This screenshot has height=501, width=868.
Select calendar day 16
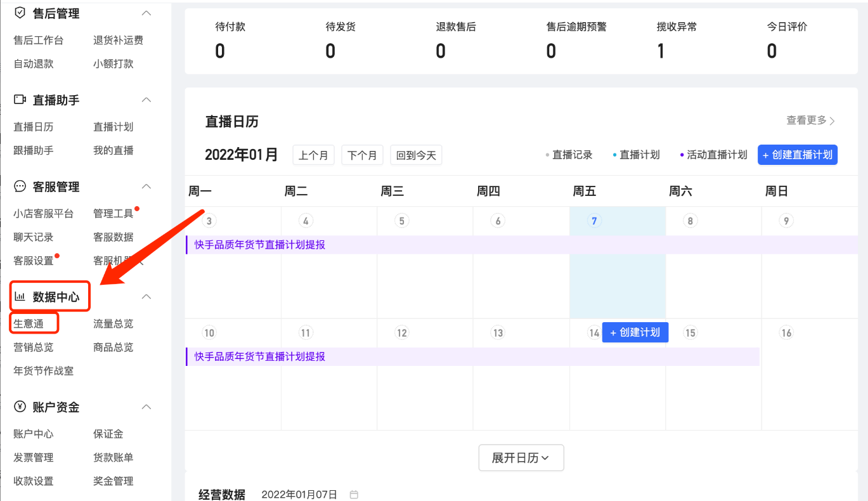(x=786, y=333)
